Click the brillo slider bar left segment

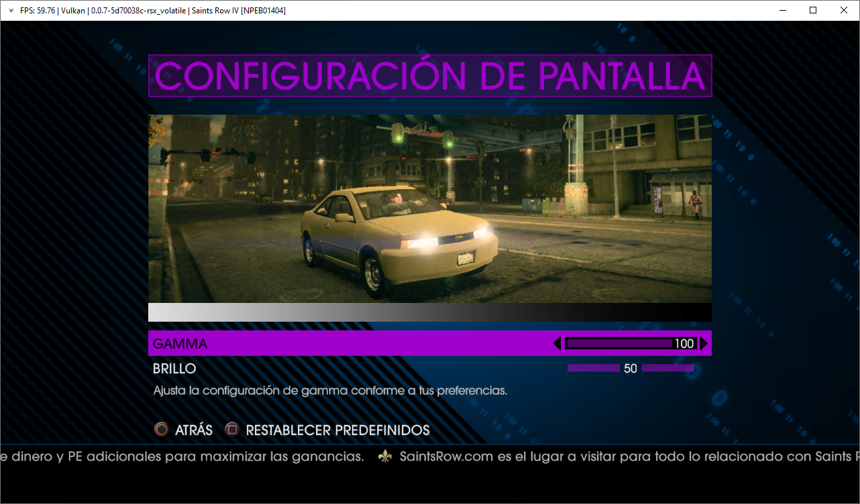(593, 368)
